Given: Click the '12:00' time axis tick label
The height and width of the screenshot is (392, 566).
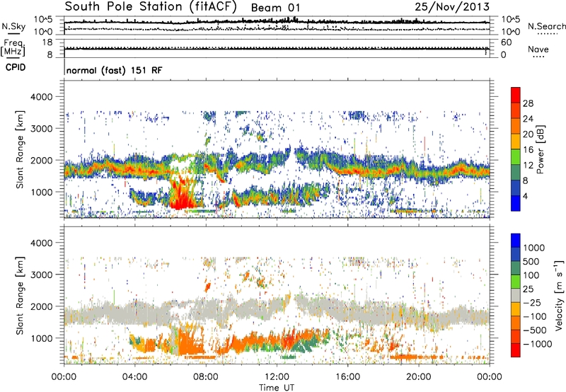Looking at the screenshot, I should click(277, 377).
